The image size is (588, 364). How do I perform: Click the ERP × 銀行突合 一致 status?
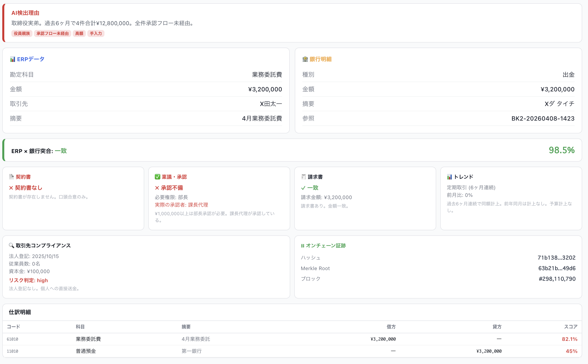click(61, 151)
